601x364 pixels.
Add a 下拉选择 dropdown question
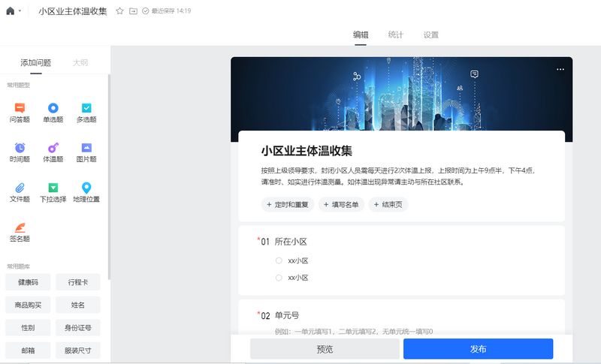(x=53, y=192)
